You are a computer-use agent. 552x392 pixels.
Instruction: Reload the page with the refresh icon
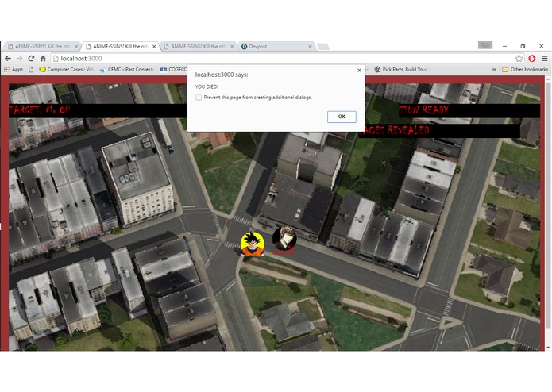click(x=31, y=59)
